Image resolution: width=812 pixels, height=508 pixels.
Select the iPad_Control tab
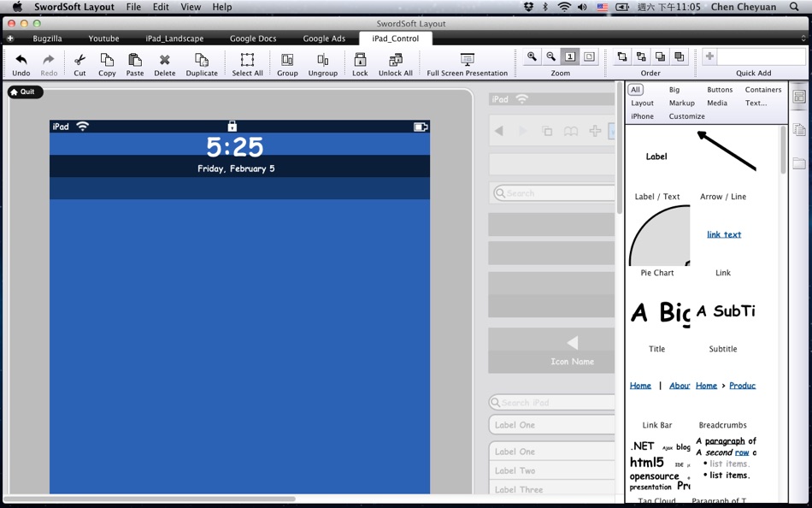coord(395,38)
